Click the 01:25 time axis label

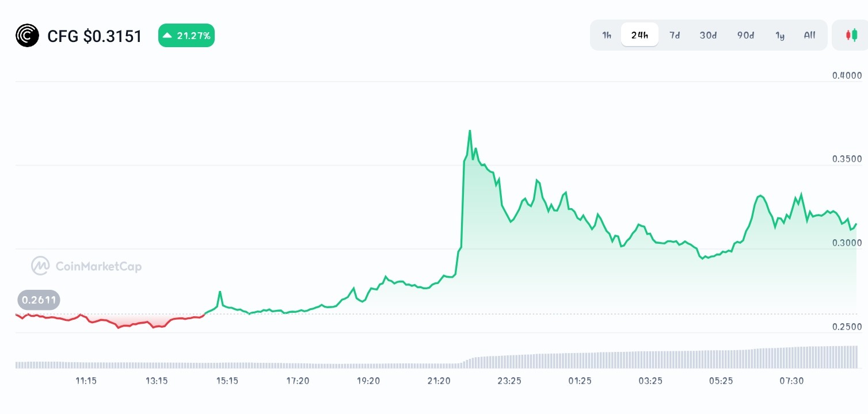tap(580, 381)
